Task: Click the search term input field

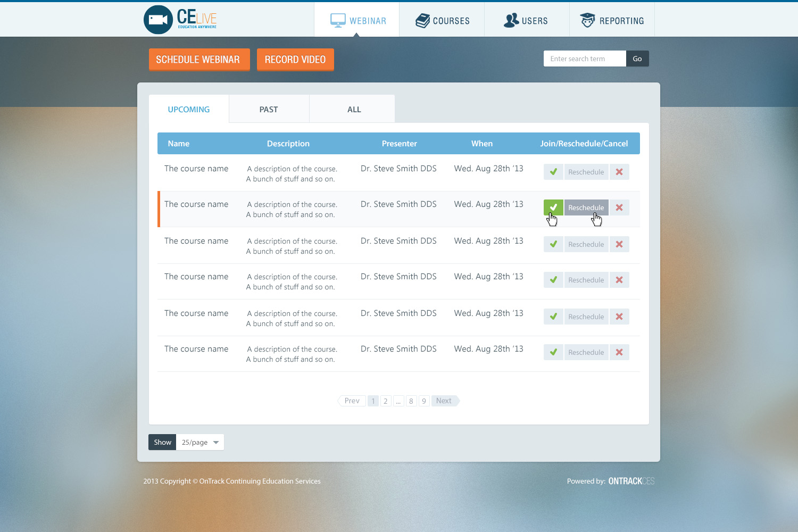Action: coord(584,59)
